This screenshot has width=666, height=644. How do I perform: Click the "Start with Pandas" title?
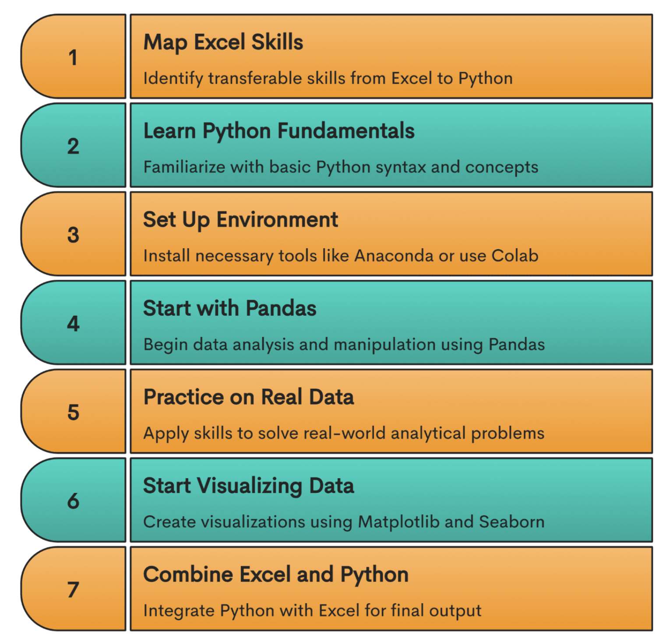coord(229,309)
